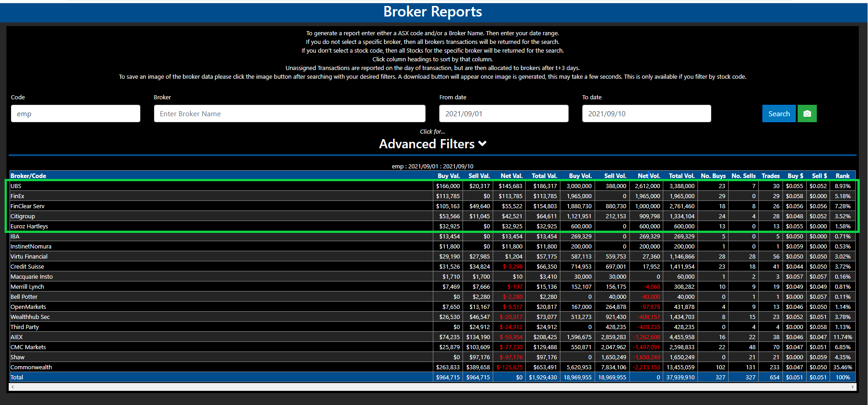The height and width of the screenshot is (405, 868).
Task: Sort table by Net Vol. column
Action: click(x=649, y=176)
